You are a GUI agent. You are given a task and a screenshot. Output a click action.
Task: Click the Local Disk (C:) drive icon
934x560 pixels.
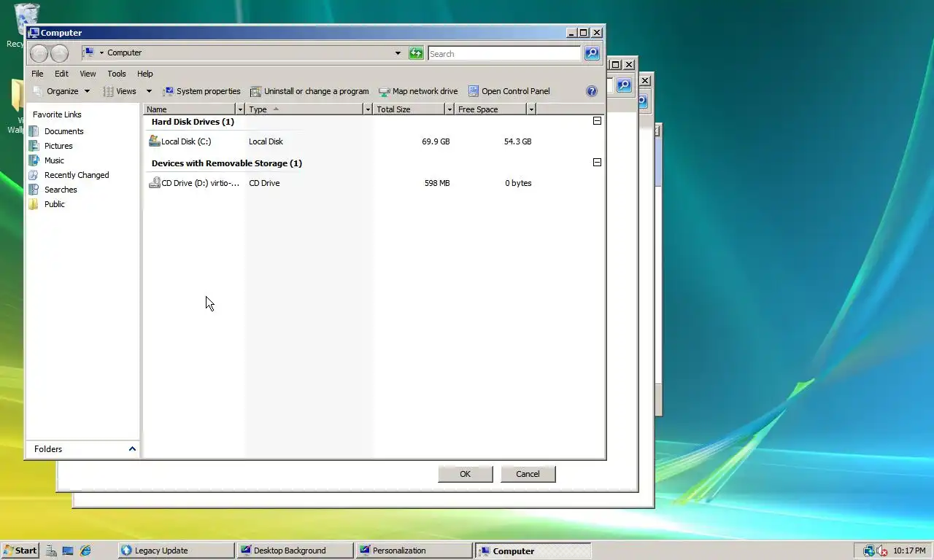tap(154, 141)
